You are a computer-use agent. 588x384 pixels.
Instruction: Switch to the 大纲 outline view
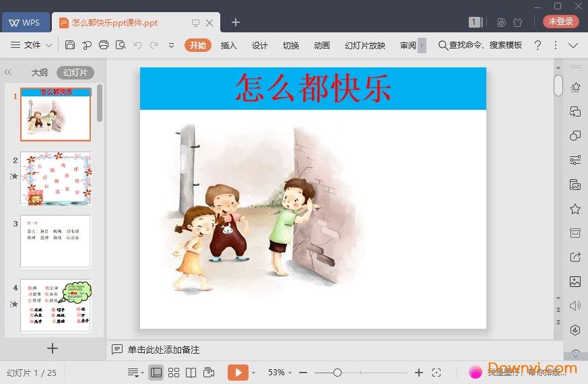(x=39, y=72)
